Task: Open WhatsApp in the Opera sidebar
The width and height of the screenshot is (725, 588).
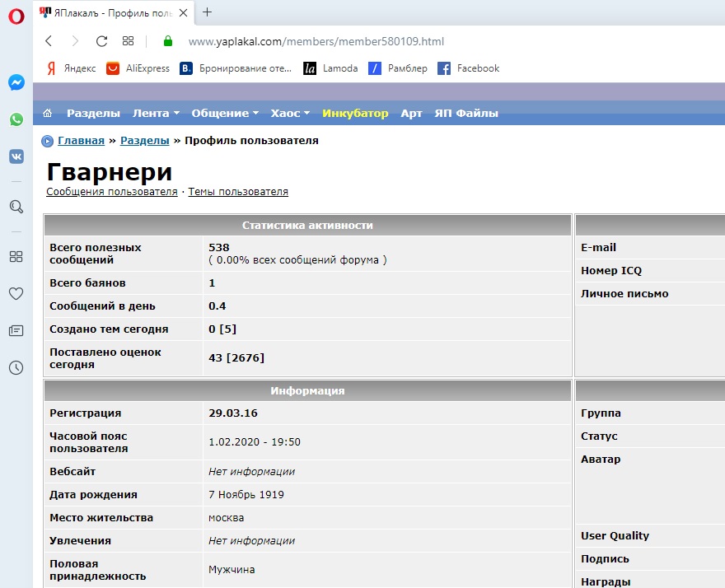Action: tap(16, 119)
